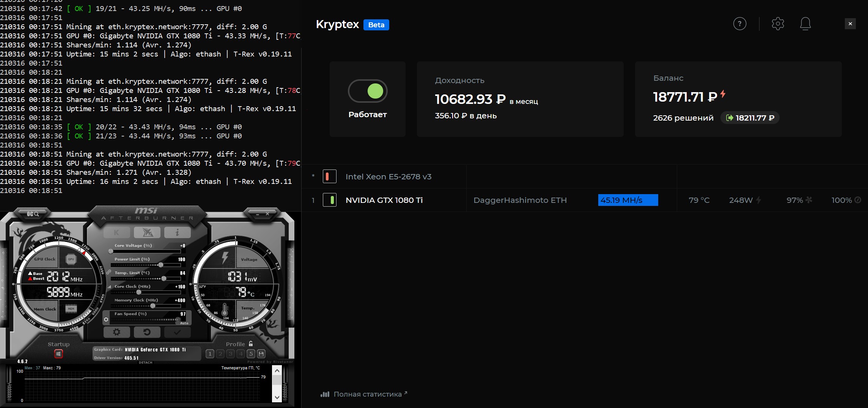Click DETACH on Afterburner monitor graph
The width and height of the screenshot is (868, 408).
point(146,362)
